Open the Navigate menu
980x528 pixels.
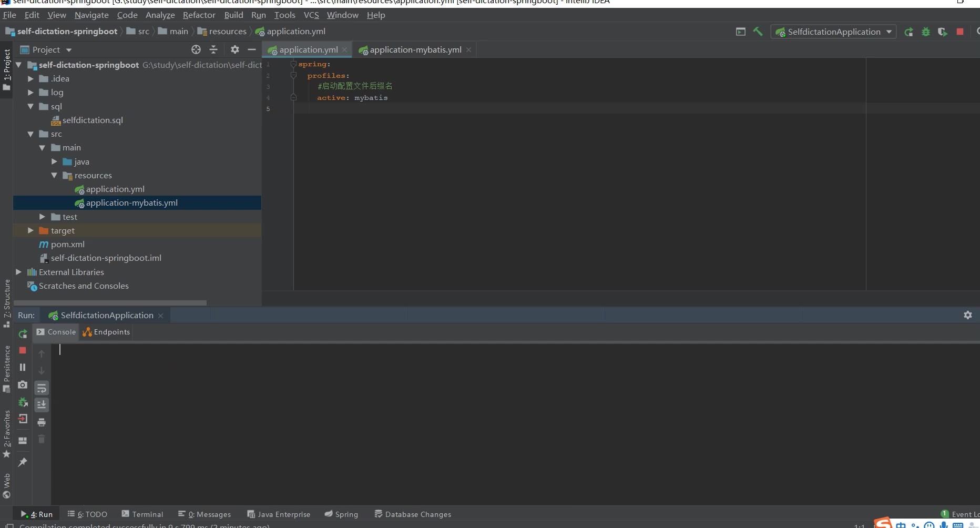[91, 15]
